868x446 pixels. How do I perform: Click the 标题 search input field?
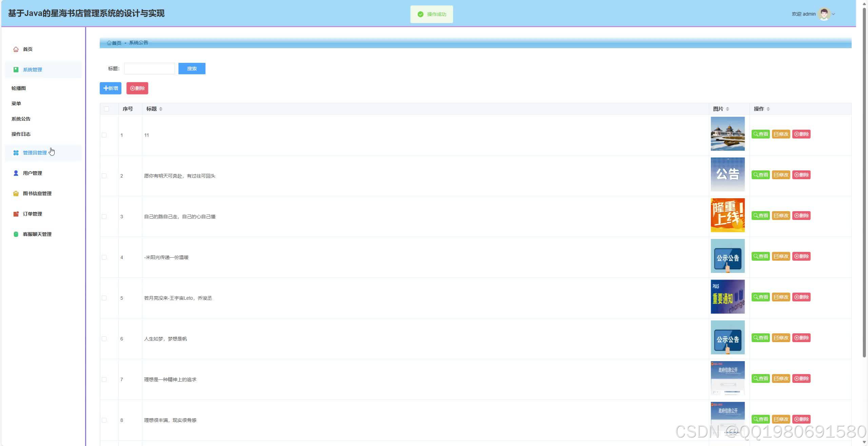[149, 69]
